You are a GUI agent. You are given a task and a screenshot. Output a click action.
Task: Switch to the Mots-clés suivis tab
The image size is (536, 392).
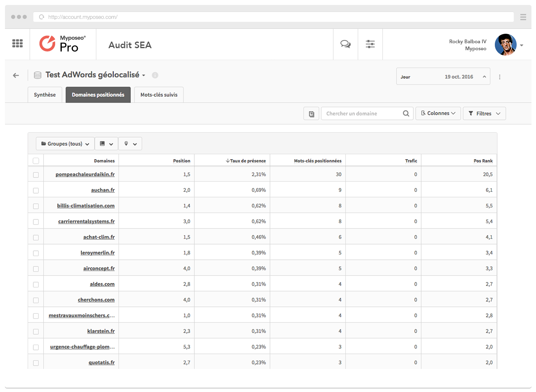click(x=159, y=95)
